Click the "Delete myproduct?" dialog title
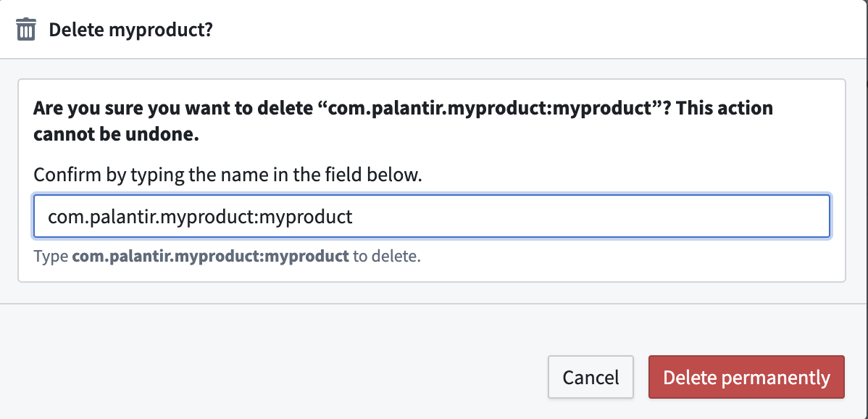This screenshot has height=419, width=868. [130, 30]
